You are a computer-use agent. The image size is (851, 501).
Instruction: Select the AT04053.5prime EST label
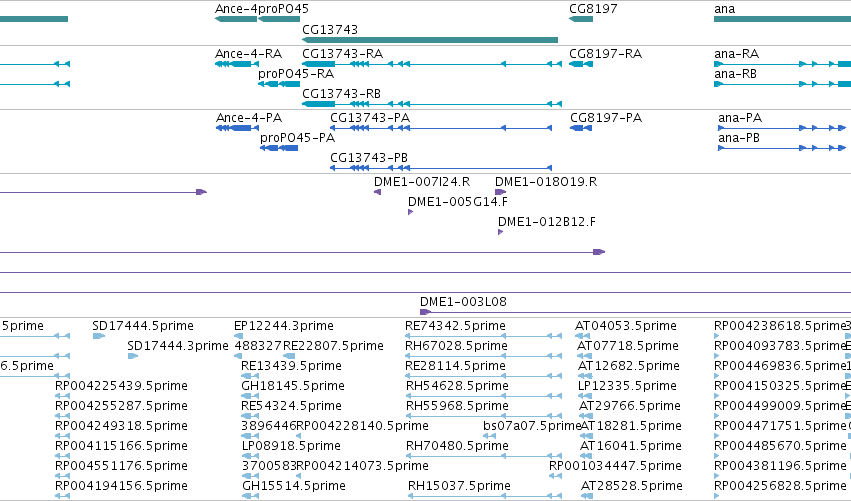(626, 326)
